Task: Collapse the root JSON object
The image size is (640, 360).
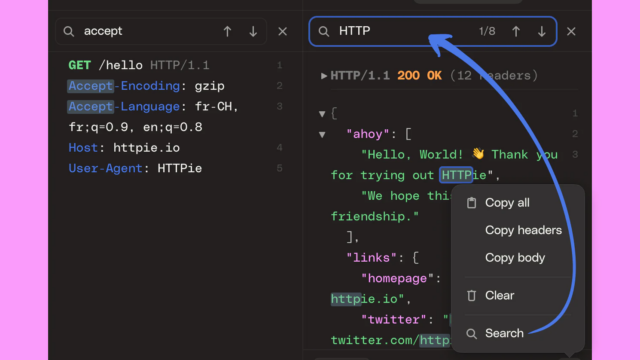Action: point(322,114)
